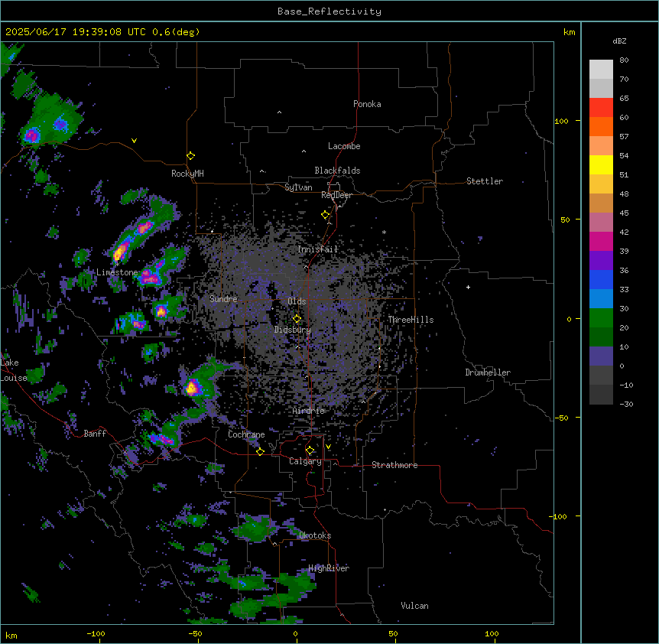Viewport: 659px width, 644px height.
Task: Select the yellow diamond marker under the Cochrane label
Action: [x=260, y=451]
